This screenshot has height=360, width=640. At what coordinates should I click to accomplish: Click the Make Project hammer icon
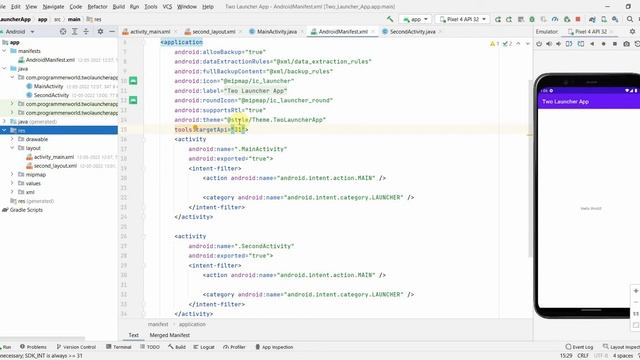pyautogui.click(x=390, y=19)
